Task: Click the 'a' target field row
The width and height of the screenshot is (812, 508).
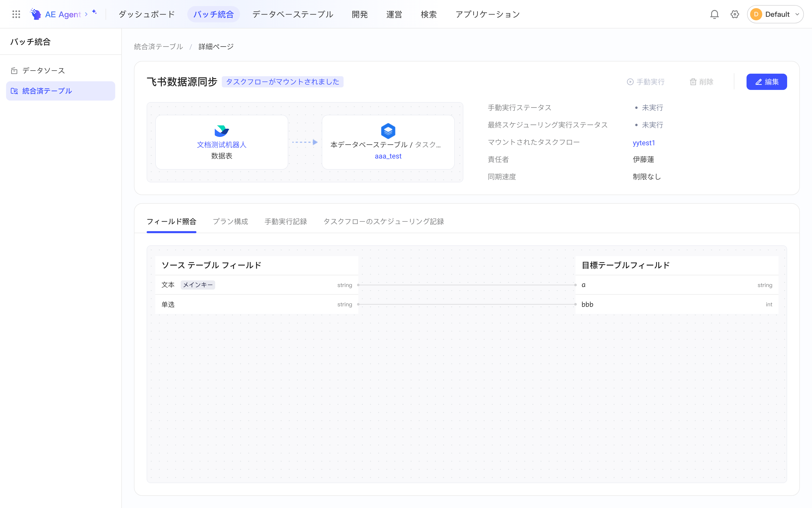Action: click(676, 285)
